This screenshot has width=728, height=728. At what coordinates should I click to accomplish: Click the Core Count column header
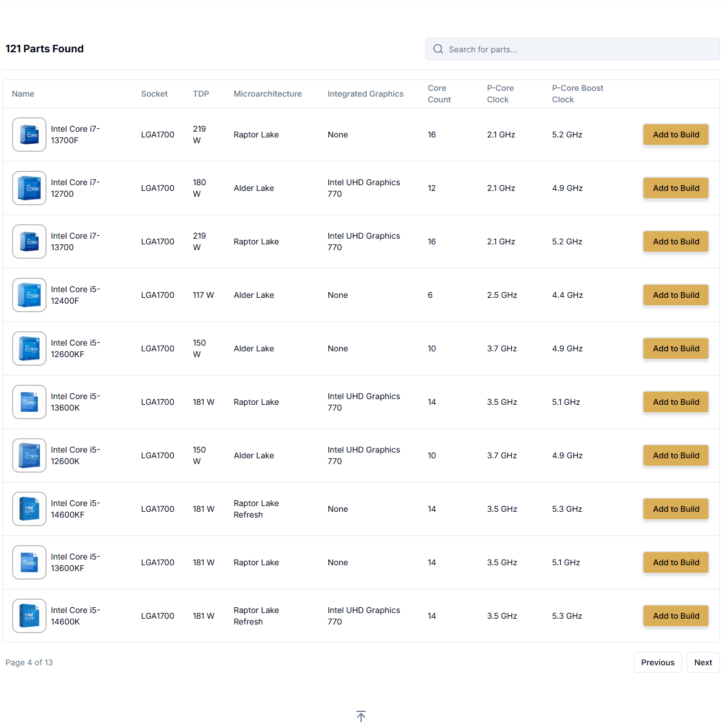(439, 94)
